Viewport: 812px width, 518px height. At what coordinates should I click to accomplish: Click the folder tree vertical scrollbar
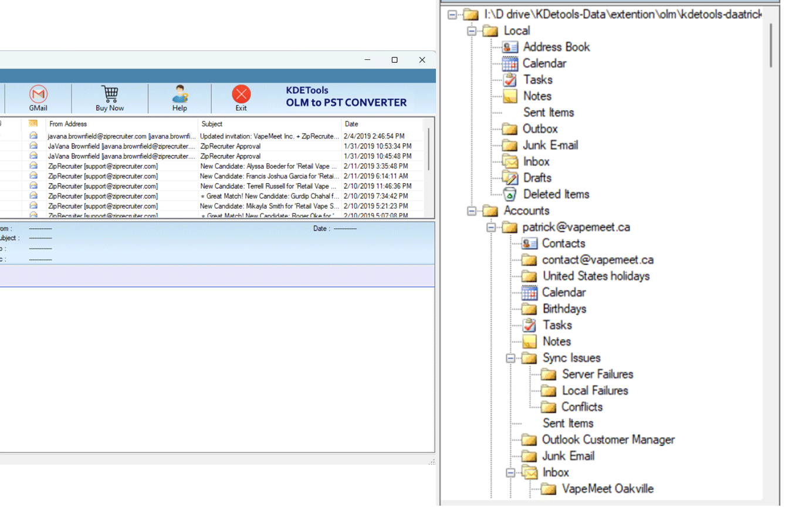(770, 46)
